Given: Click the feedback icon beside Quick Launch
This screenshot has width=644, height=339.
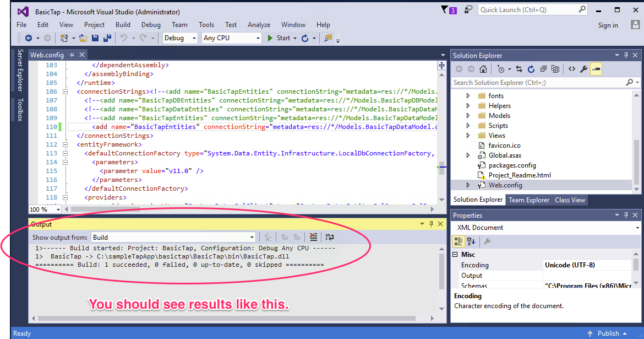Looking at the screenshot, I should (x=468, y=9).
